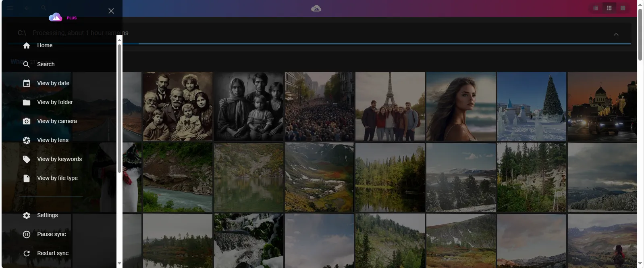The height and width of the screenshot is (268, 644).
Task: Click the document icon for View by file type
Action: pos(27,178)
